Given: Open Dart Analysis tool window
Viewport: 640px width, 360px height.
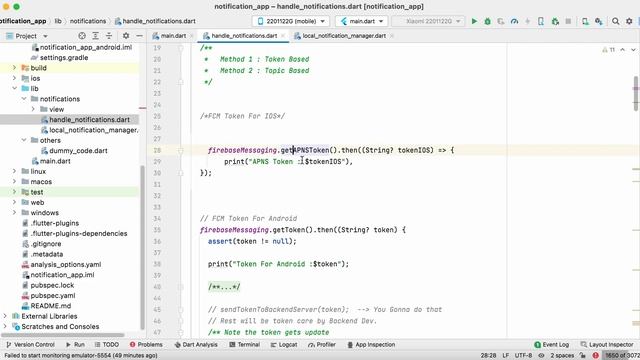Looking at the screenshot, I should [x=196, y=344].
